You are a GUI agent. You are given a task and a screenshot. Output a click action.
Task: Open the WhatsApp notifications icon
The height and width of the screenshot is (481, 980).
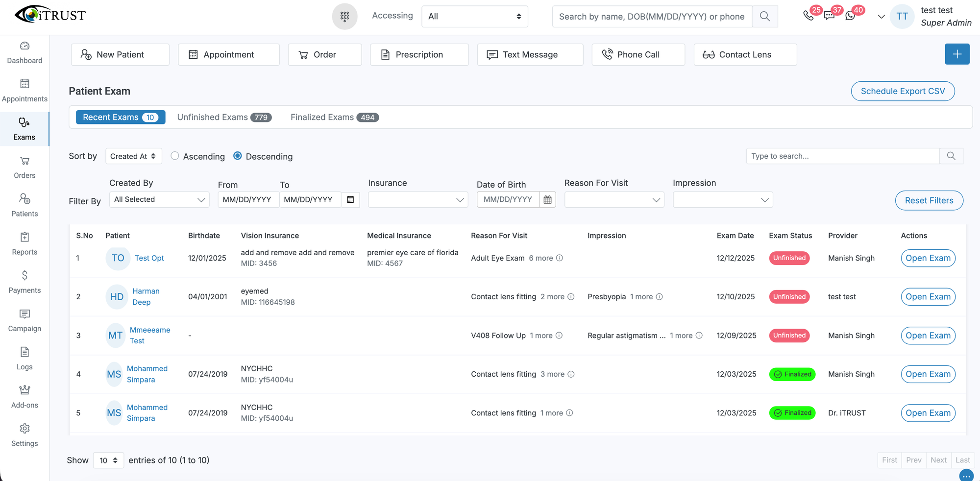click(x=850, y=16)
